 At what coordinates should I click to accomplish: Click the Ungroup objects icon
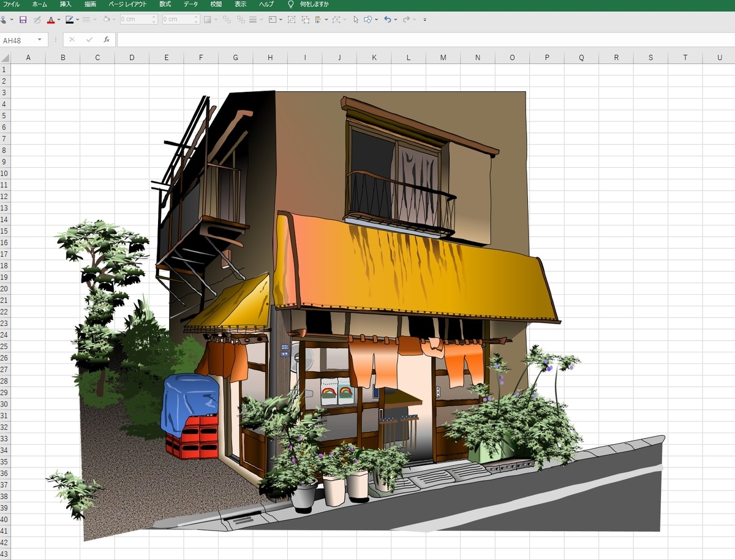point(305,20)
